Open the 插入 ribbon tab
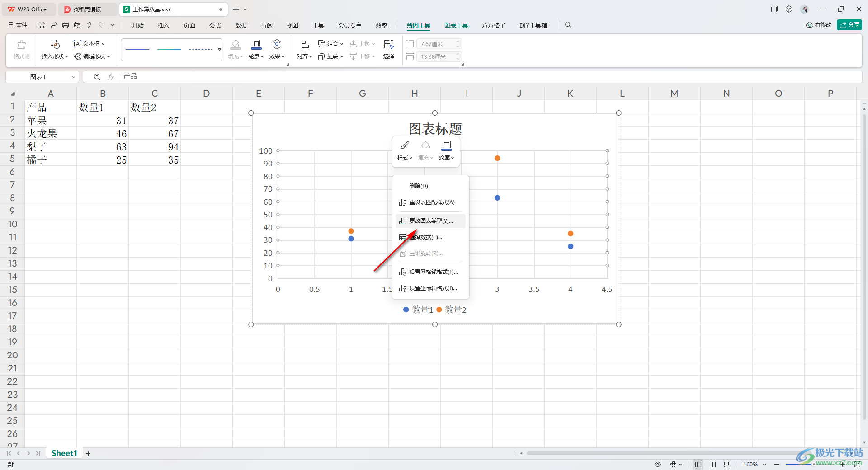This screenshot has width=868, height=470. coord(163,25)
